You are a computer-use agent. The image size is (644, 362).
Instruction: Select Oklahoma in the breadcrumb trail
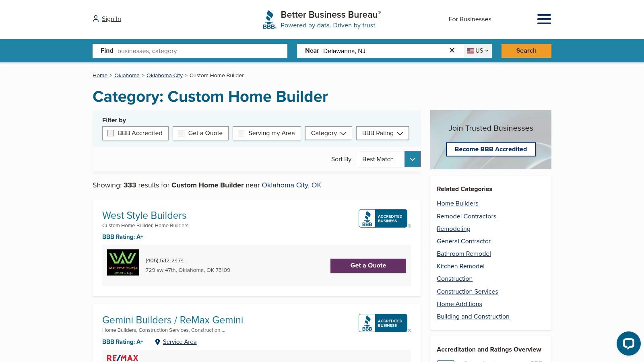click(x=127, y=75)
